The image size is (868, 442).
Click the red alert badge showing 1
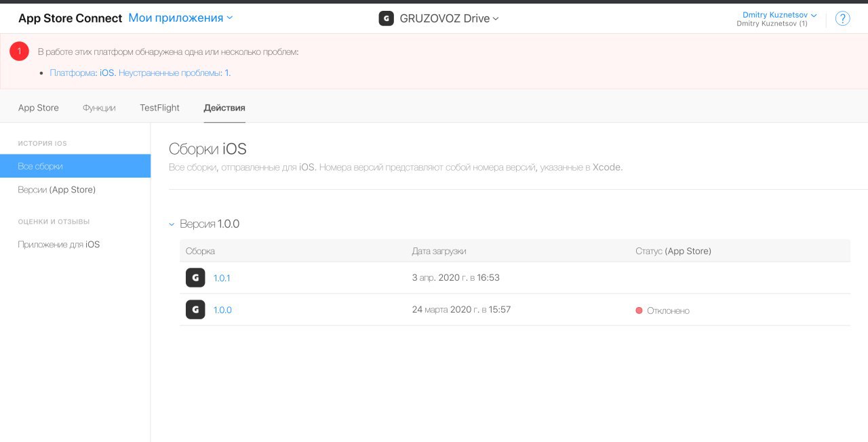click(19, 51)
